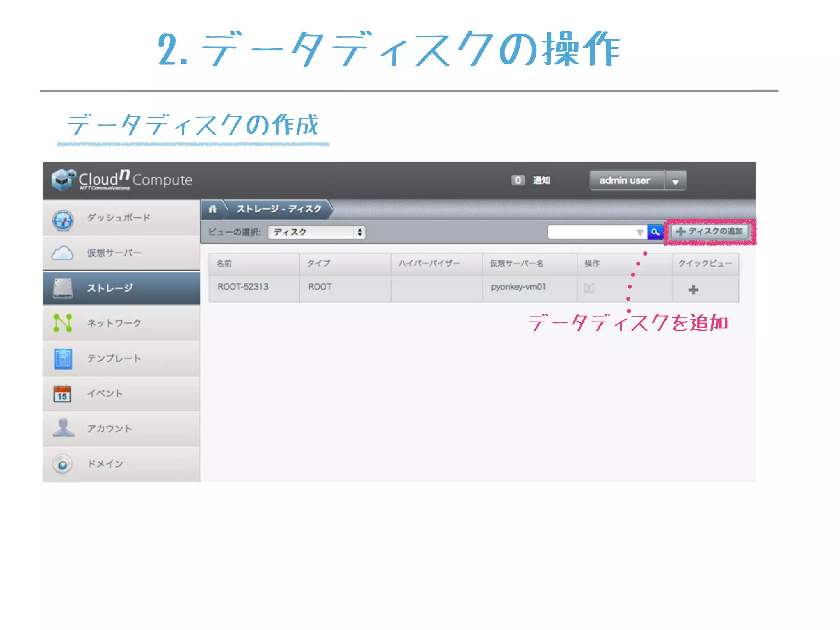Image resolution: width=840 pixels, height=630 pixels.
Task: Click the blue magnifier search button
Action: point(655,232)
